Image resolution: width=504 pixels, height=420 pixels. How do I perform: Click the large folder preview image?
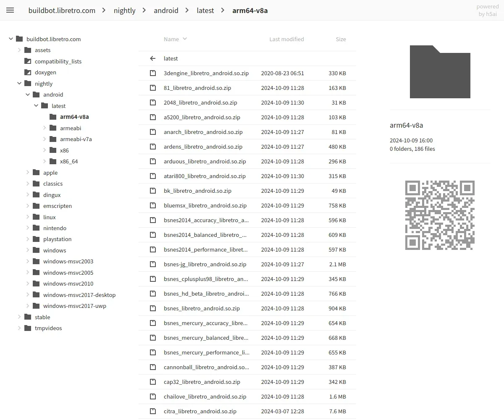440,72
